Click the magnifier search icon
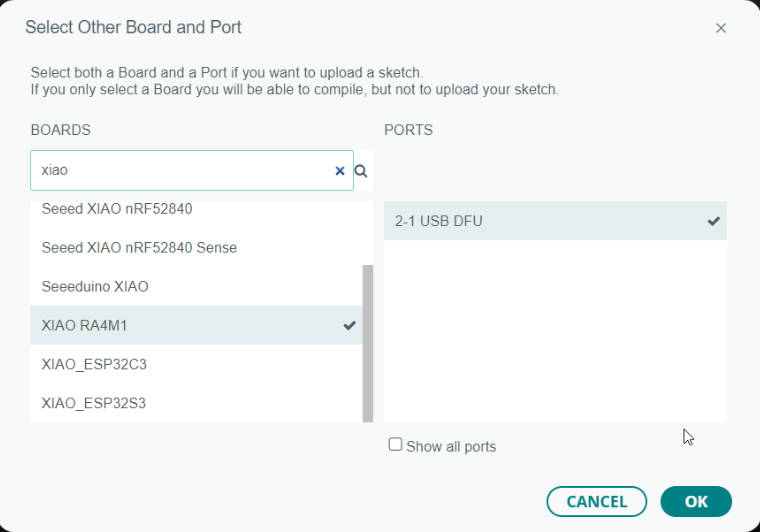 (x=361, y=171)
